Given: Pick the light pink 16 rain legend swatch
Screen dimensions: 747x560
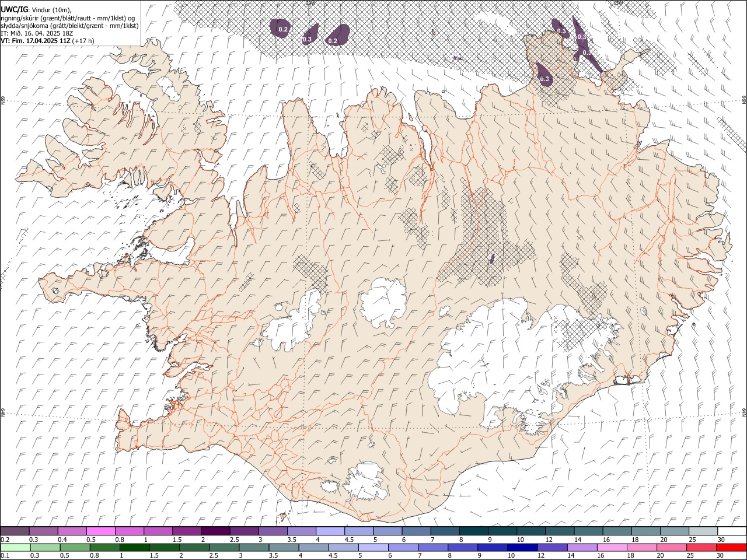Looking at the screenshot, I should (x=612, y=547).
